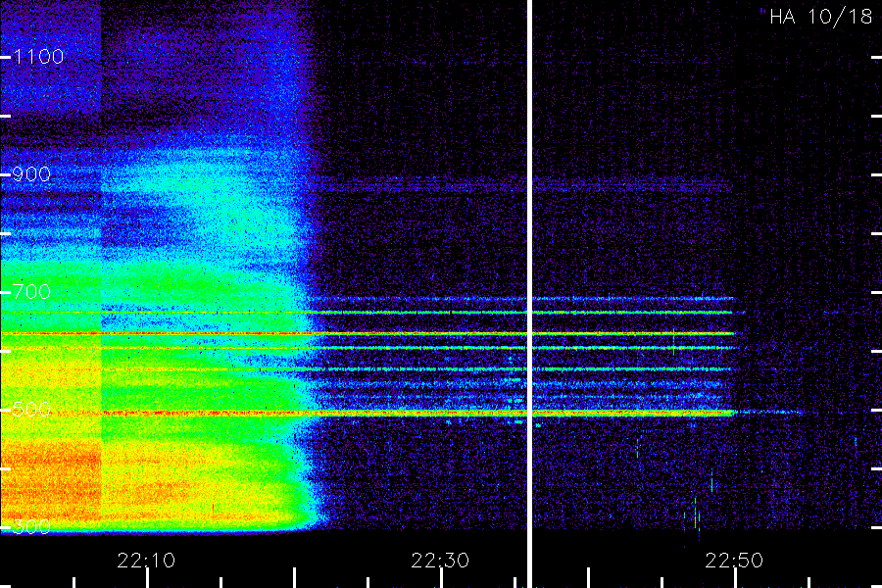Click the 22:10 time axis label
This screenshot has width=882, height=588.
tap(146, 561)
